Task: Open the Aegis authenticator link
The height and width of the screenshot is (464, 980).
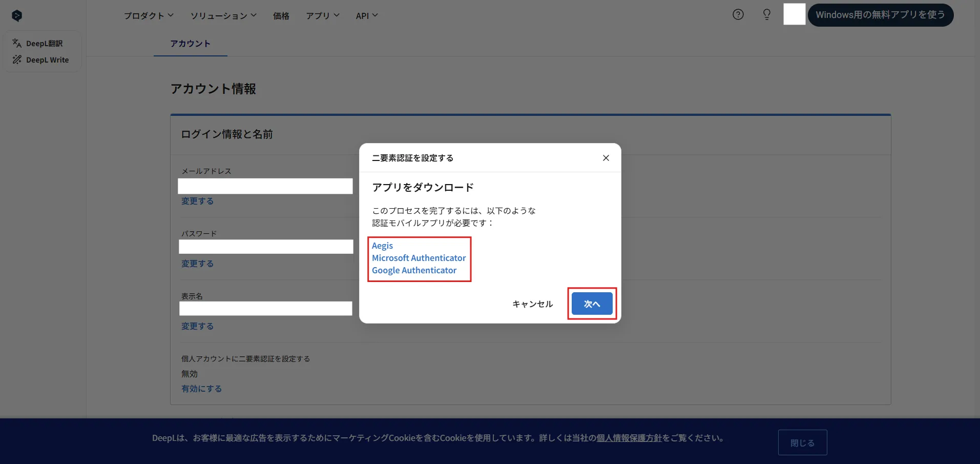Action: (x=382, y=246)
